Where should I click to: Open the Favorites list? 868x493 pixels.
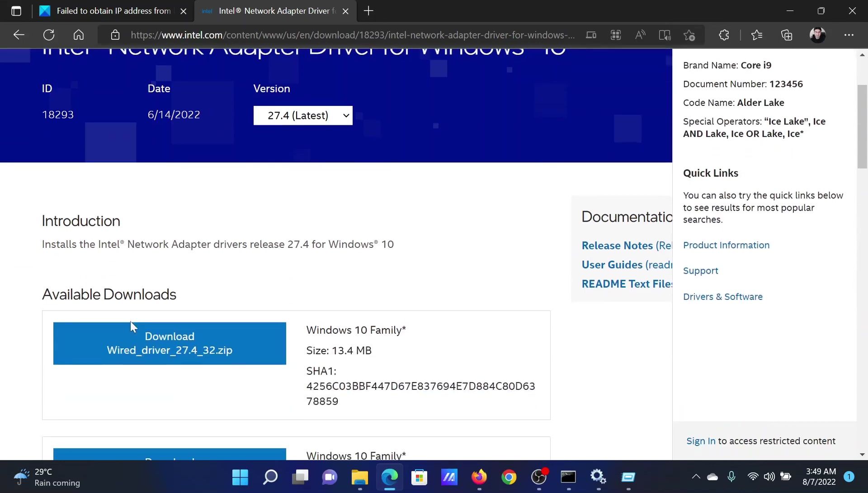point(757,35)
